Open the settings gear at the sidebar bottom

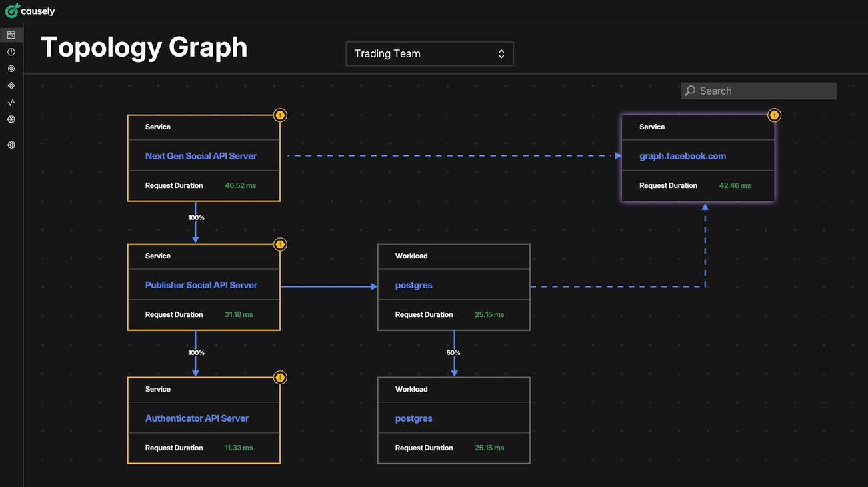point(11,145)
